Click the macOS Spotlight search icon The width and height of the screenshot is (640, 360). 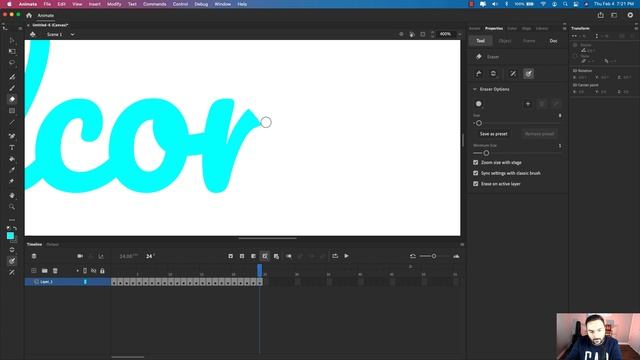[x=565, y=4]
